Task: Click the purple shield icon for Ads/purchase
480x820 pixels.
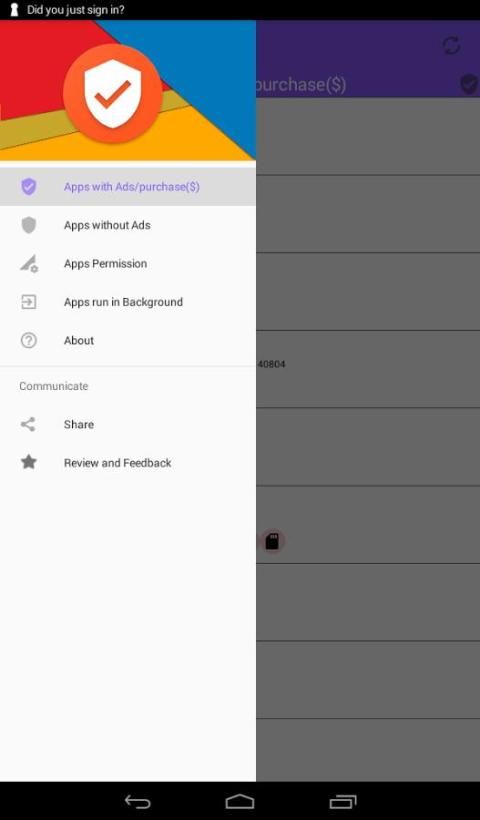Action: 29,187
